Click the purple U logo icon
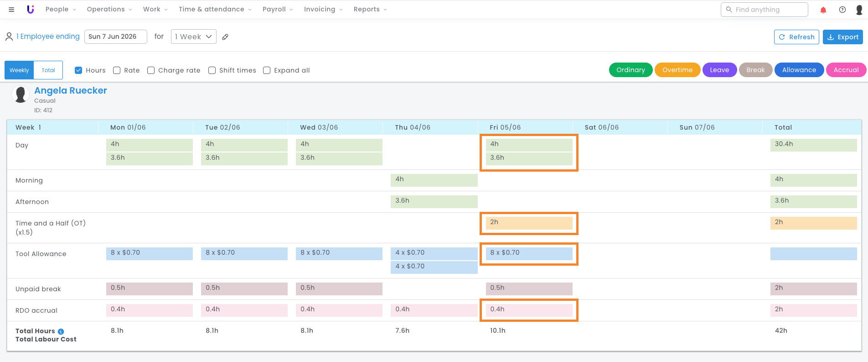 pos(31,9)
